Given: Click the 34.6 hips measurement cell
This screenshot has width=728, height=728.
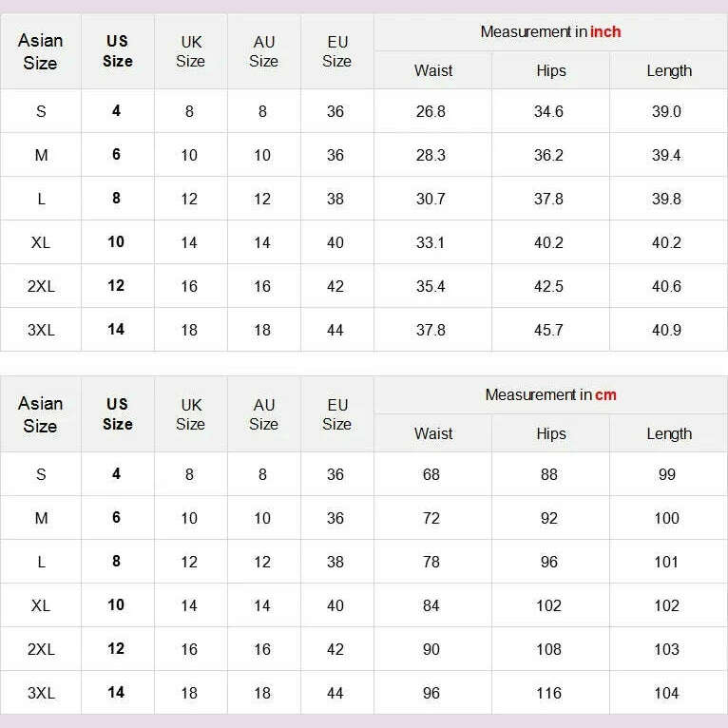Looking at the screenshot, I should 548,111.
